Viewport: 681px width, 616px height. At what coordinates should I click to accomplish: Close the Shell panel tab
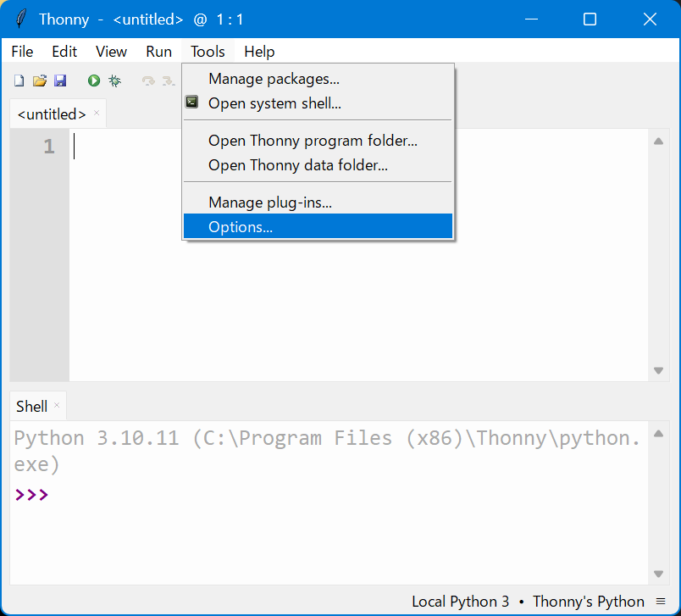(x=57, y=405)
